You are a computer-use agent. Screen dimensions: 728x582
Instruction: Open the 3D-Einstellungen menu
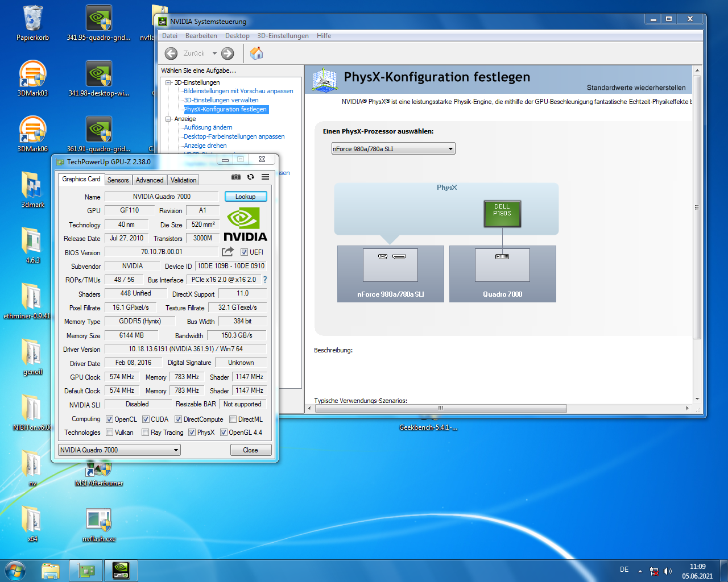tap(283, 36)
